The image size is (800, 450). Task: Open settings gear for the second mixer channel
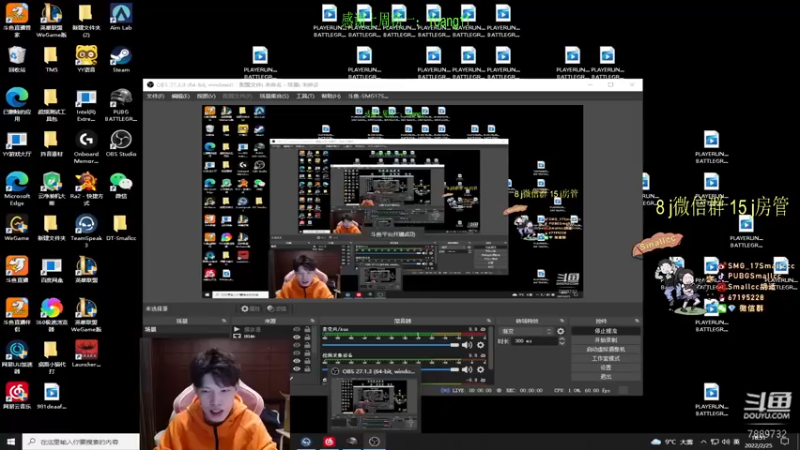(481, 369)
